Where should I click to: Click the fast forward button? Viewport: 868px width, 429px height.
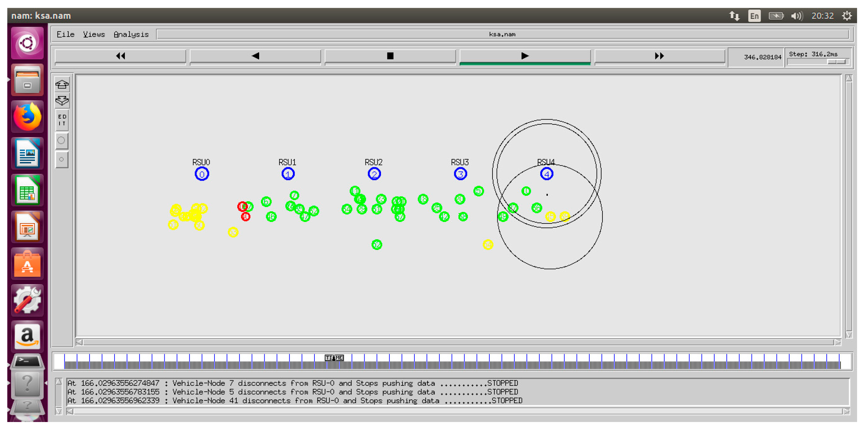coord(659,56)
